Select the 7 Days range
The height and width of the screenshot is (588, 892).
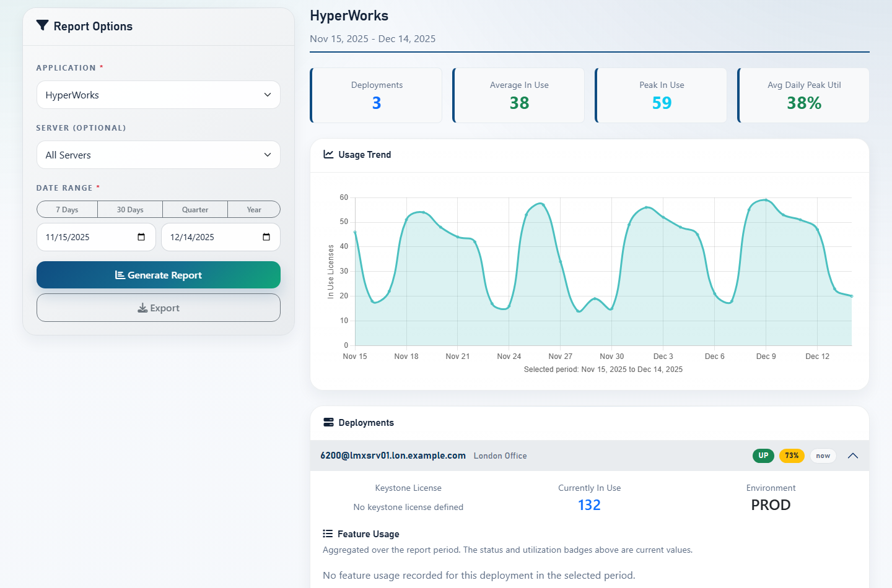pos(67,209)
